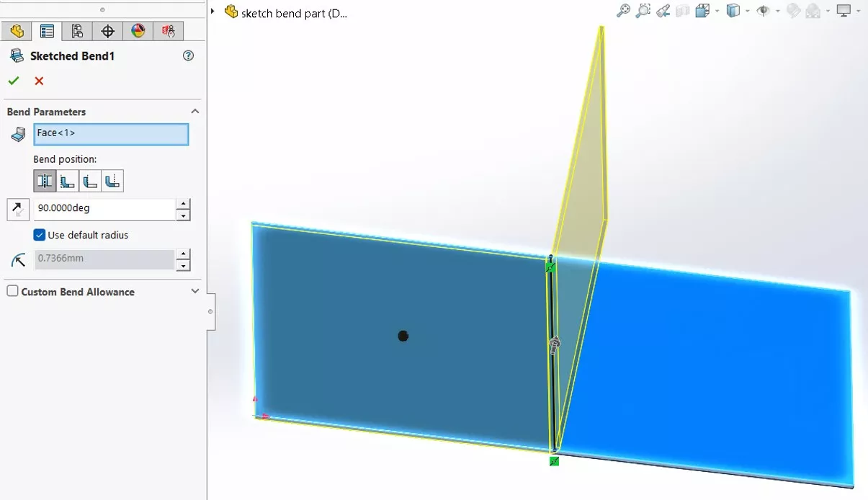Select Bend Outside bend position
The image size is (868, 500).
pos(112,181)
